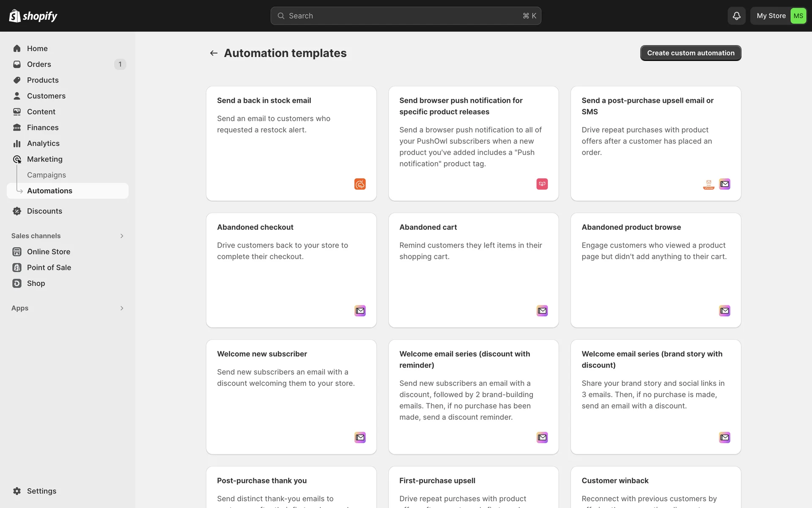Open Campaigns under Marketing
812x508 pixels.
pos(47,175)
